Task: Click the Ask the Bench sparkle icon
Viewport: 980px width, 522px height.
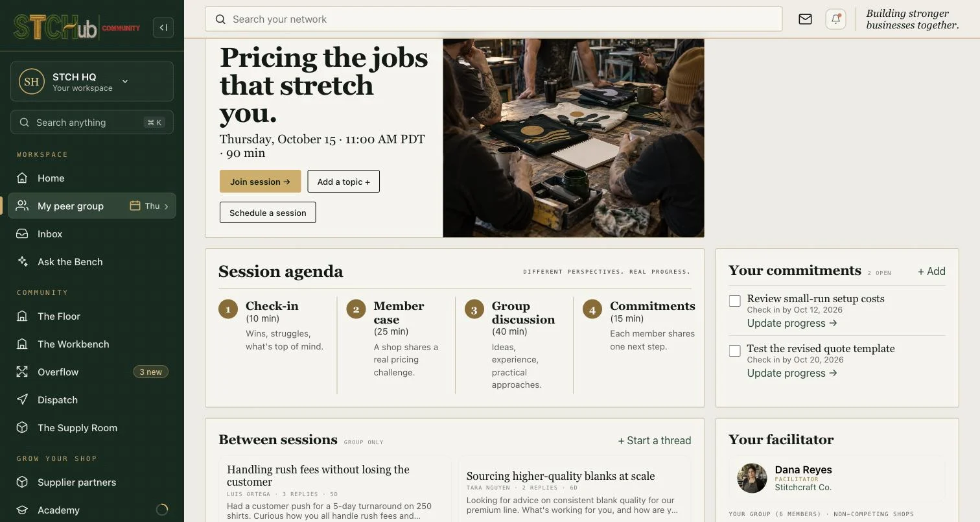Action: (x=23, y=261)
